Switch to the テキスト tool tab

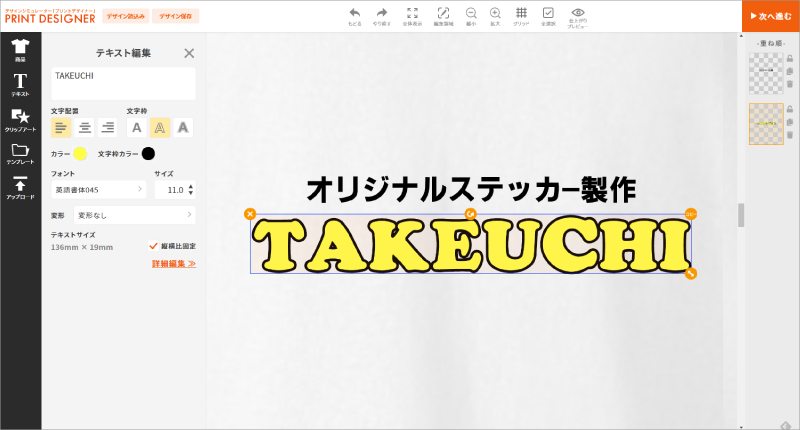[19, 84]
